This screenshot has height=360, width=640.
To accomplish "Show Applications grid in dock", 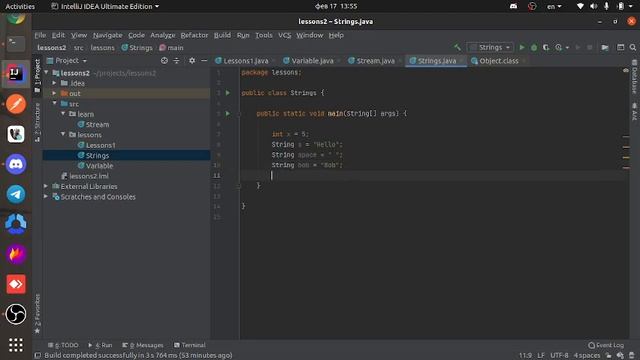I will [16, 345].
